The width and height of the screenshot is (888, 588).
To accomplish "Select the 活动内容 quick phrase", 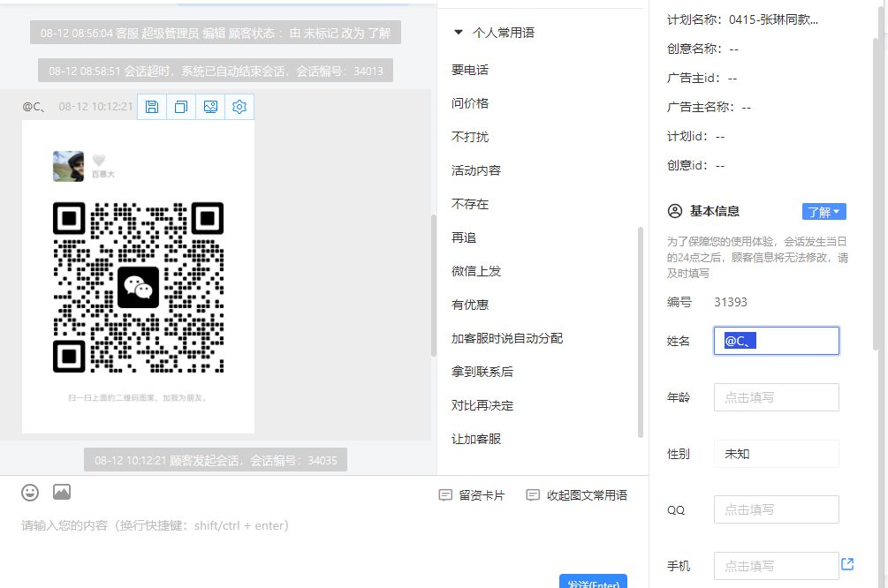I will 476,170.
